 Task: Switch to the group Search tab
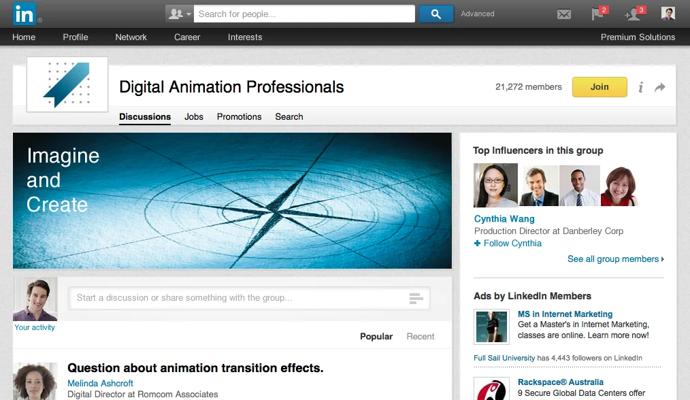(x=289, y=117)
